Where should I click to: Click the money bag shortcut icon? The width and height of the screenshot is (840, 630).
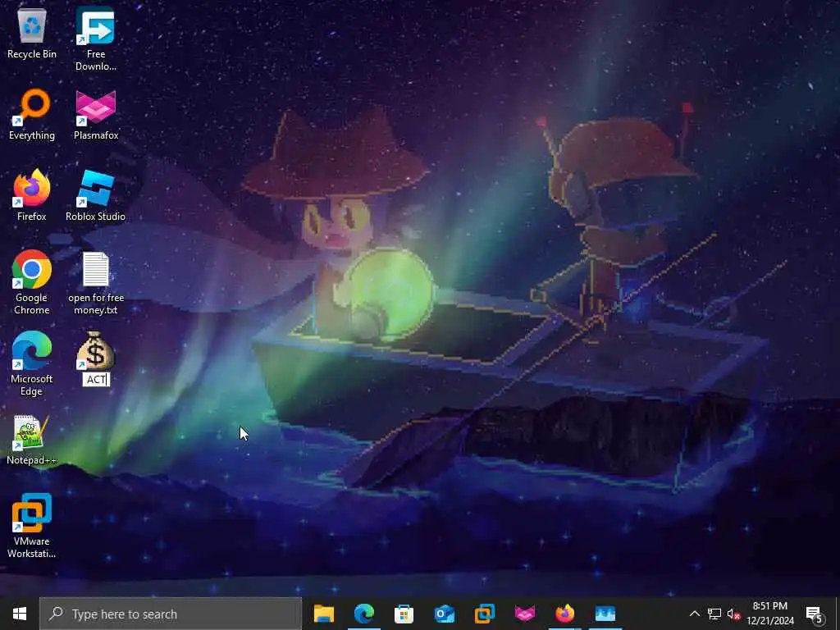point(95,351)
